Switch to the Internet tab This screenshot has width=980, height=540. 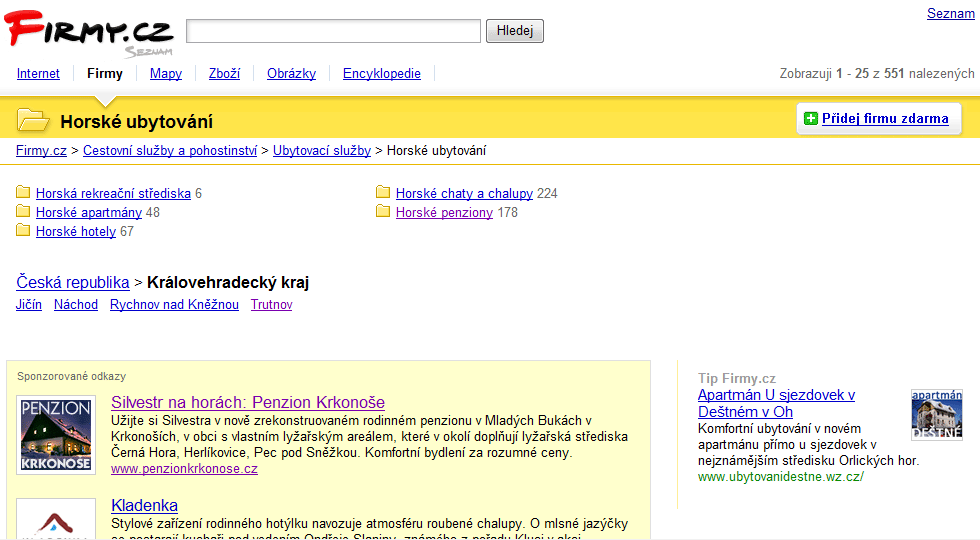(38, 74)
